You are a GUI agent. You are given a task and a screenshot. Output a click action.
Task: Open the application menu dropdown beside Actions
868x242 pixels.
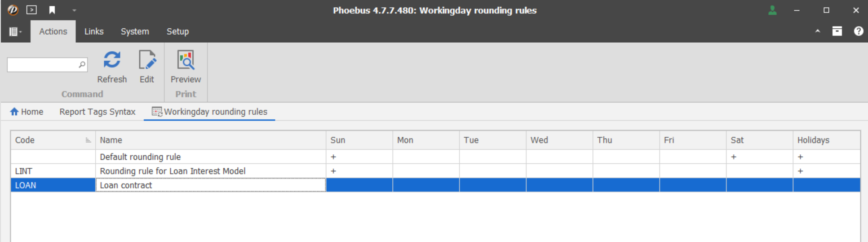[x=15, y=31]
